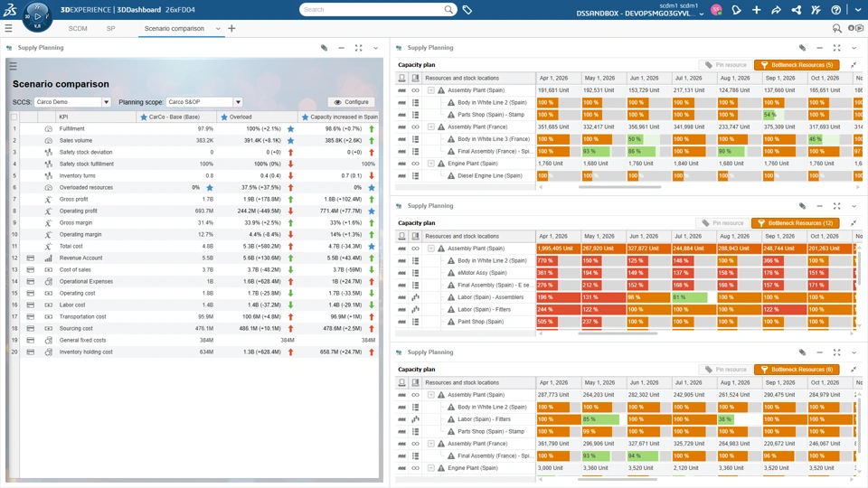This screenshot has height=488, width=868.
Task: Select the Scenario comparison tab
Action: (x=174, y=28)
